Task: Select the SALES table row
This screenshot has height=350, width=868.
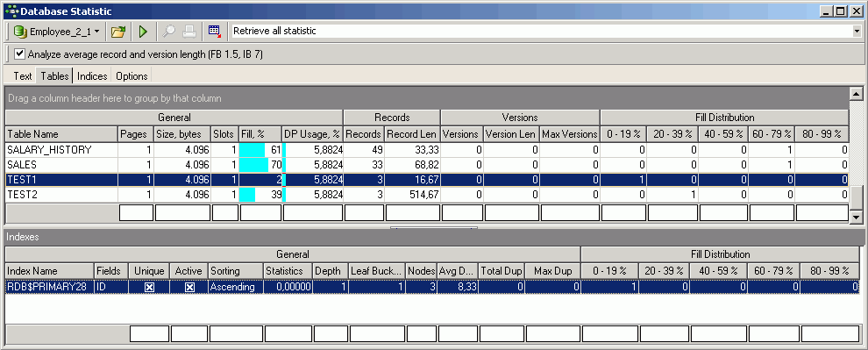Action: pyautogui.click(x=427, y=165)
